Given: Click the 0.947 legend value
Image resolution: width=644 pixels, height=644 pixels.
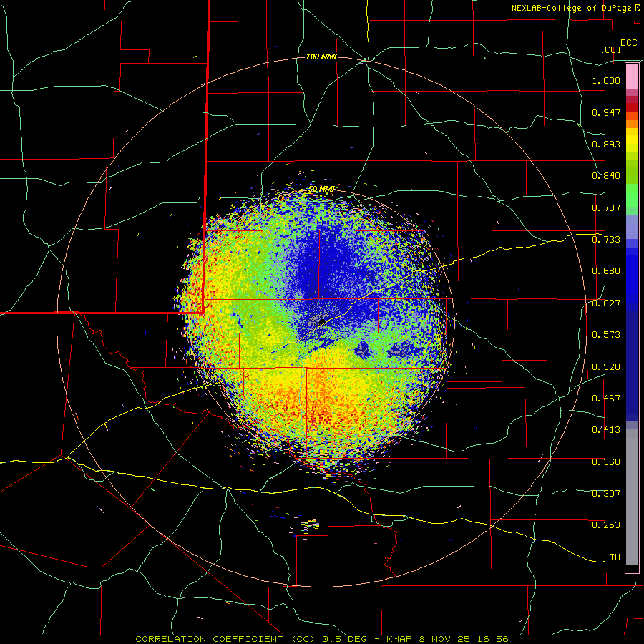Looking at the screenshot, I should [606, 112].
